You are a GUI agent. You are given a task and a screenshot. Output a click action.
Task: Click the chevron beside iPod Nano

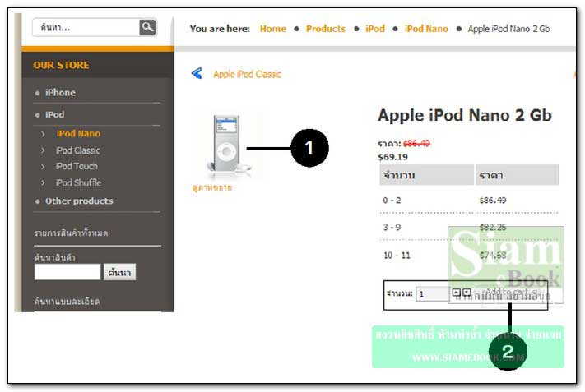pyautogui.click(x=43, y=134)
